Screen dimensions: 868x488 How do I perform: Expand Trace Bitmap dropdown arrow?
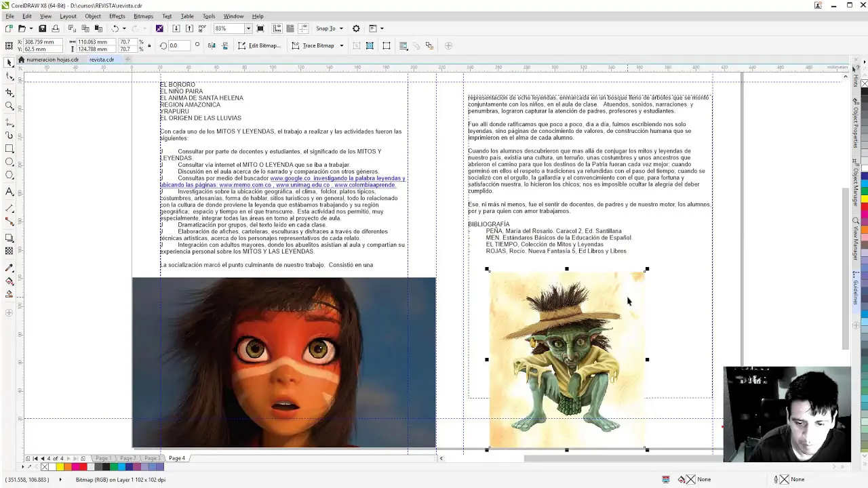341,46
